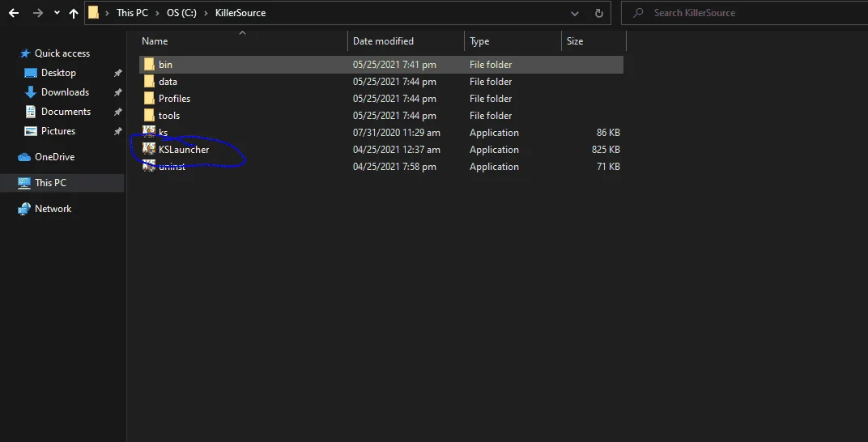Click the Desktop icon in sidebar
868x442 pixels.
click(x=31, y=73)
